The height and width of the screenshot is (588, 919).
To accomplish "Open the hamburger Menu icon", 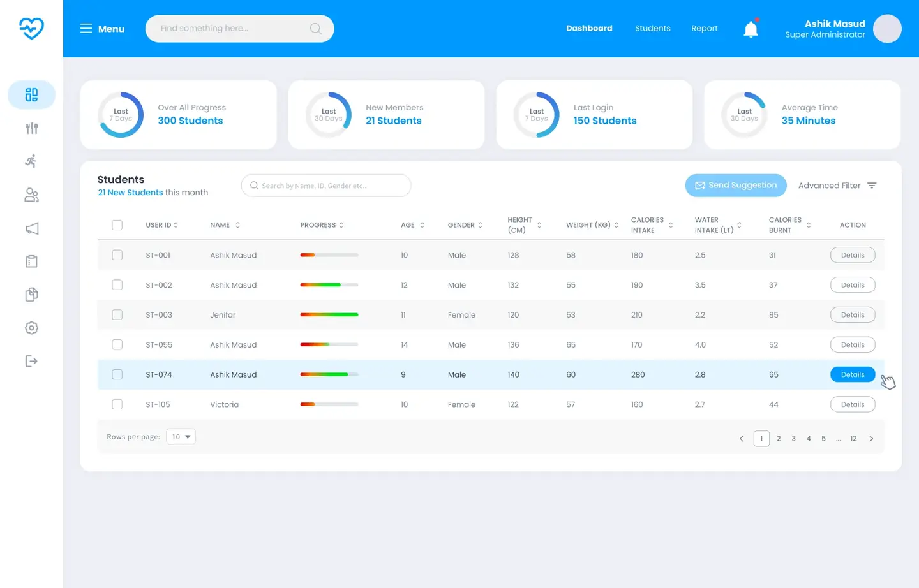I will pos(86,29).
